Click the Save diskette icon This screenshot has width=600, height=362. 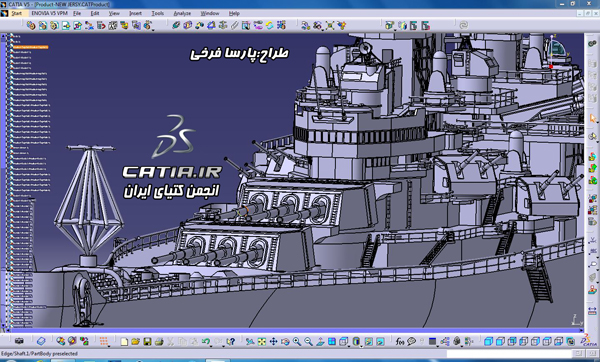(x=147, y=341)
